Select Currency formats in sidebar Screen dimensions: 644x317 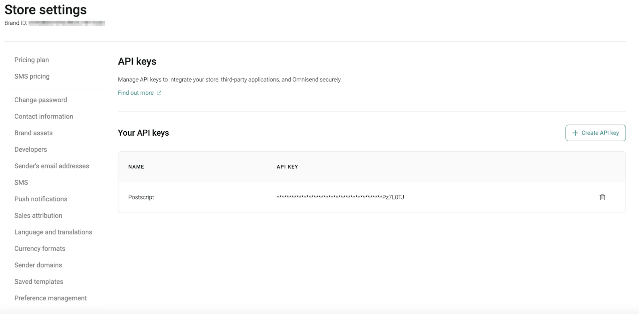[40, 248]
